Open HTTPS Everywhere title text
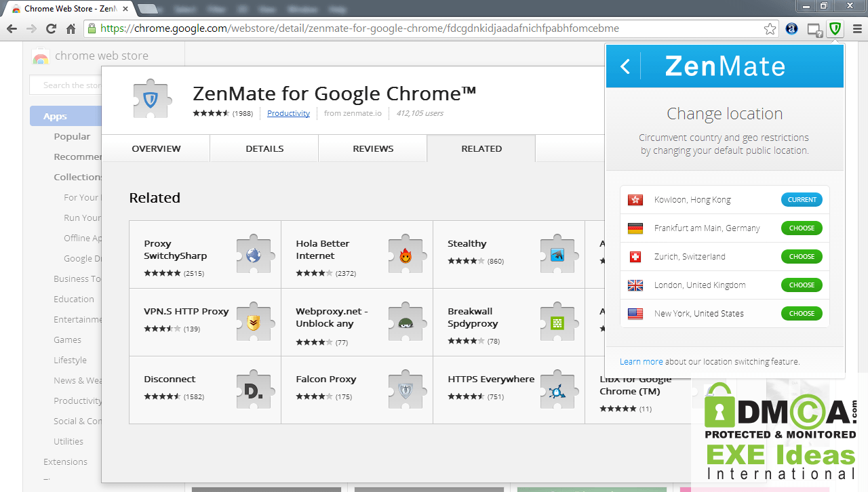This screenshot has width=868, height=492. point(491,379)
